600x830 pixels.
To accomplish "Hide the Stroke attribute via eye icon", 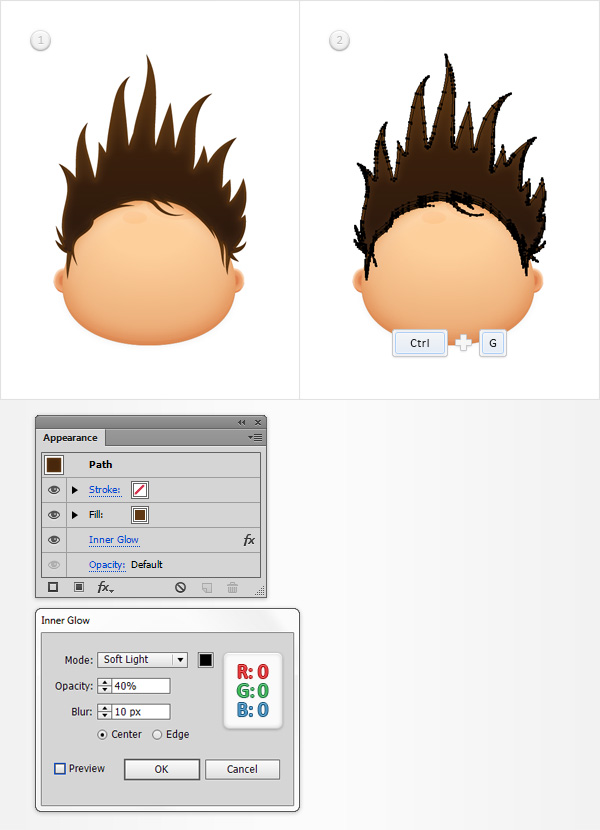I will coord(53,490).
